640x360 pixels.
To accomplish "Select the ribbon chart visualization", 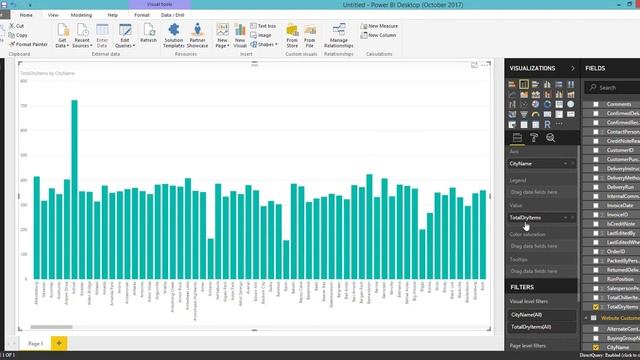I will coord(571,95).
